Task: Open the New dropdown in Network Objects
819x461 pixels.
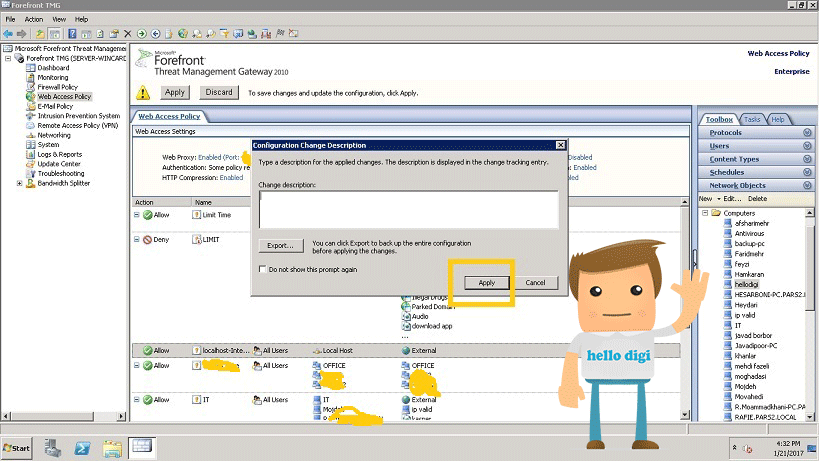Action: tap(709, 199)
